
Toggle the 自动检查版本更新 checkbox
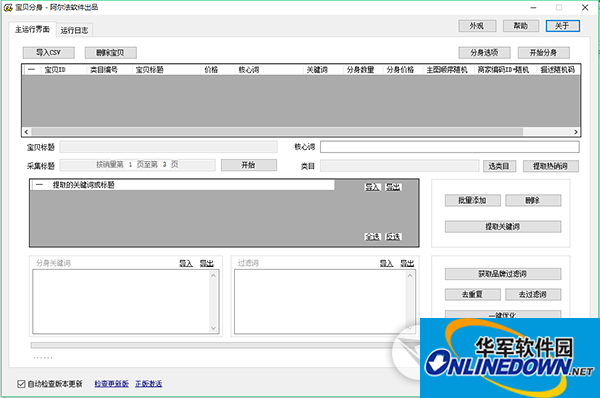(x=21, y=384)
